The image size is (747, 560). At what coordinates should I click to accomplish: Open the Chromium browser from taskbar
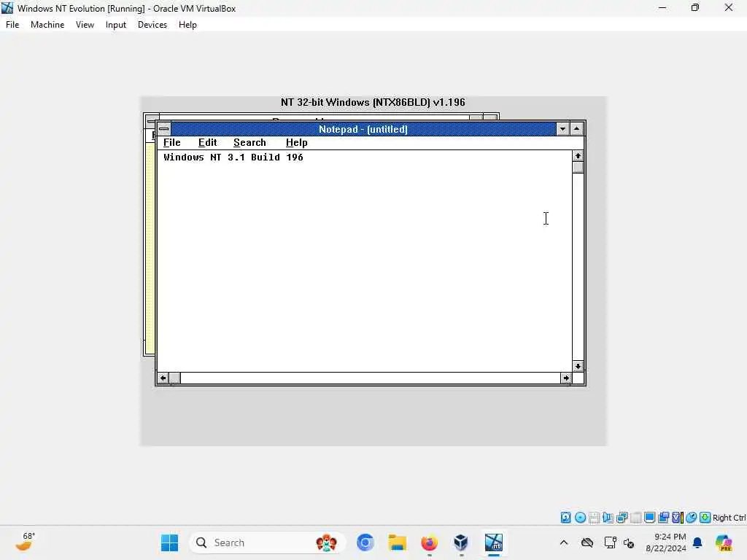[365, 542]
